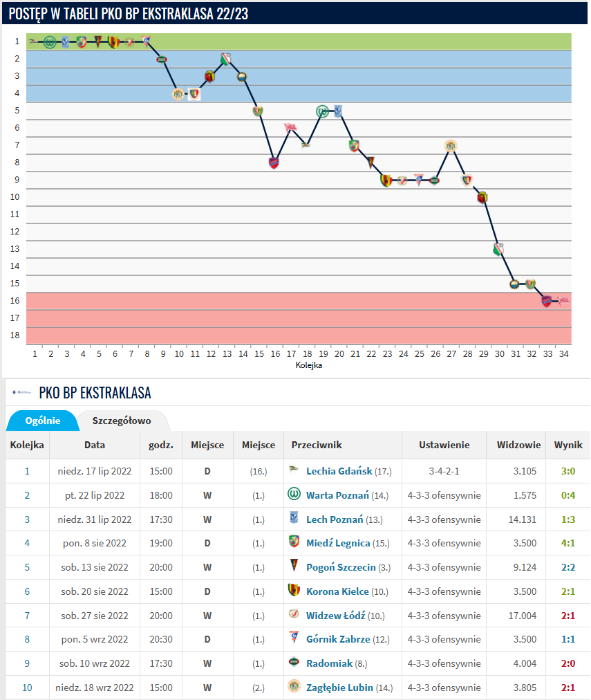Open the Widzew Łódź team link
Screen dimensions: 591x700
[338, 616]
